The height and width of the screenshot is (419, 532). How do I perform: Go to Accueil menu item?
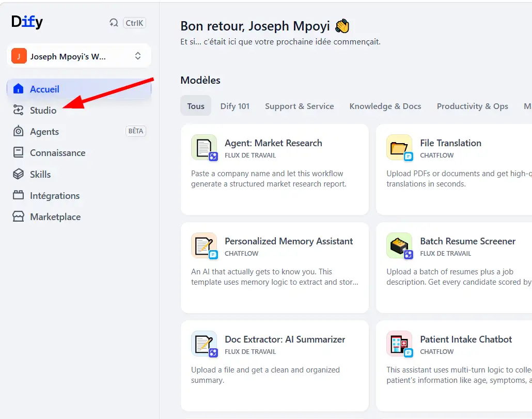pyautogui.click(x=79, y=89)
